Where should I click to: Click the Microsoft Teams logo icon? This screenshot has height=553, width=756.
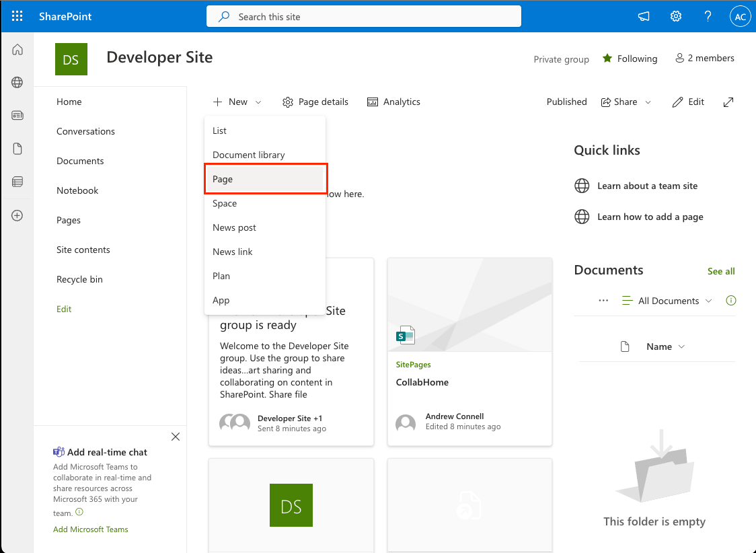coord(59,452)
